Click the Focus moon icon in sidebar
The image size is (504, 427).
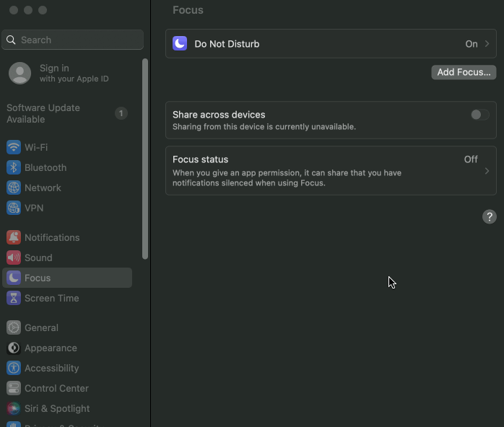point(14,278)
